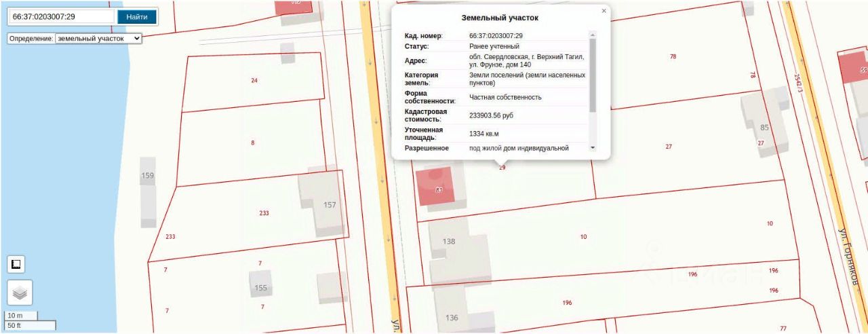Click the Статус label
This screenshot has height=334, width=868.
[417, 46]
